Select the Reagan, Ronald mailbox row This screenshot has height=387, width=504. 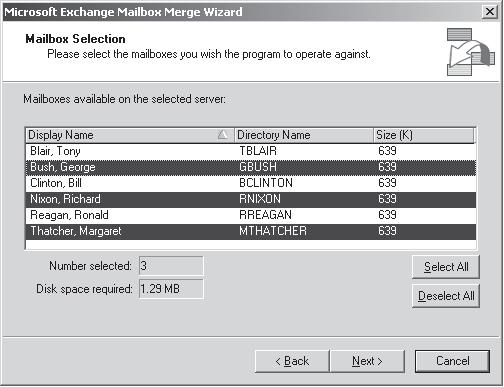pyautogui.click(x=251, y=215)
